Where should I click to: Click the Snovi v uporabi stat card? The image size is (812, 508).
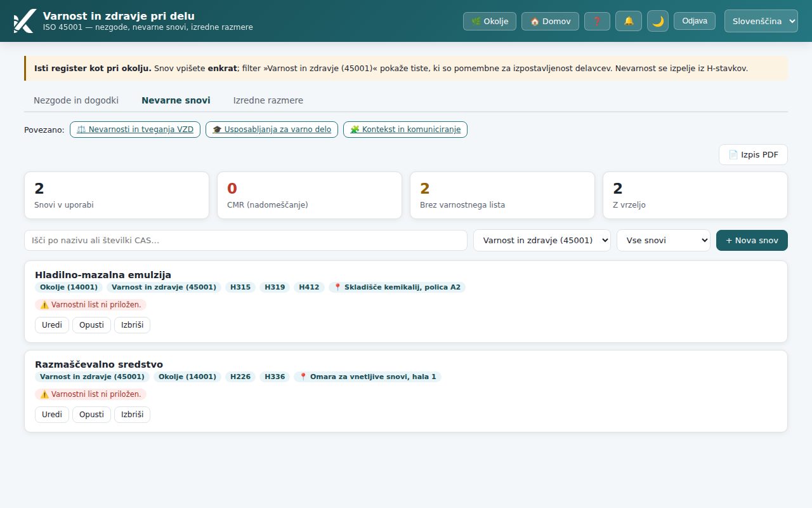[x=117, y=196]
